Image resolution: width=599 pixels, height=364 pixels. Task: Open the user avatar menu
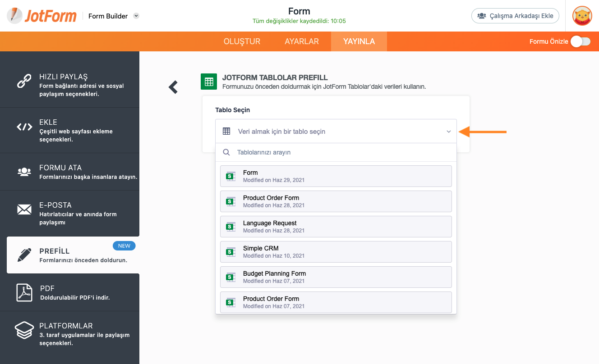tap(582, 16)
